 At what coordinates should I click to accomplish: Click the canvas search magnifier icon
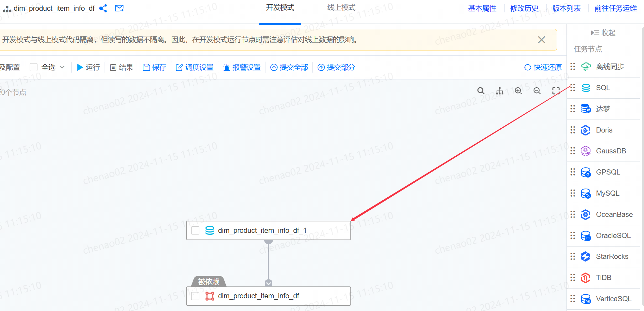coord(481,91)
